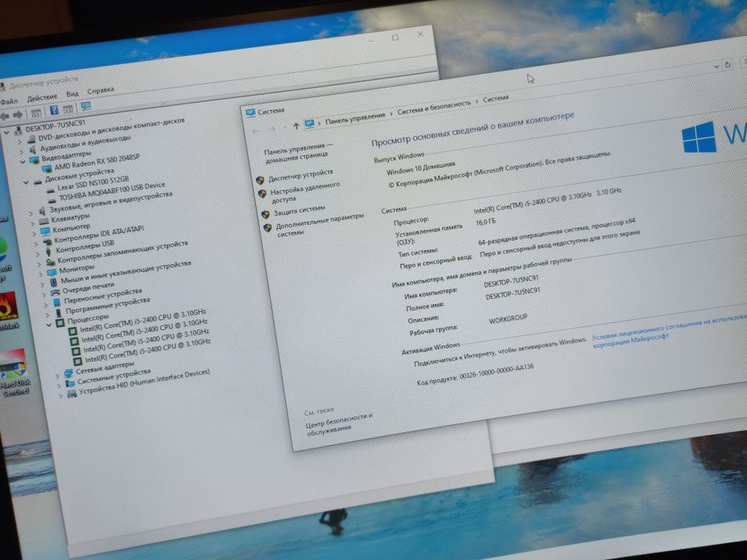Open the address bar history dropdown in System window

tap(717, 66)
